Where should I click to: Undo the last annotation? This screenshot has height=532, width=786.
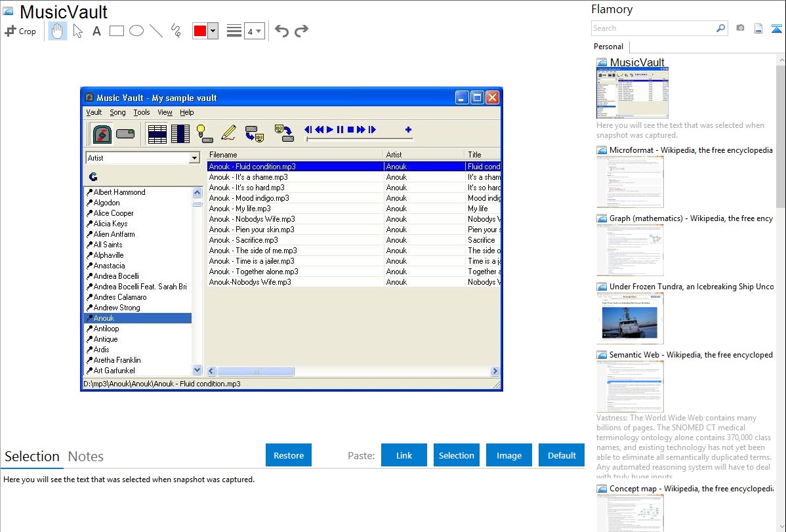(x=281, y=31)
